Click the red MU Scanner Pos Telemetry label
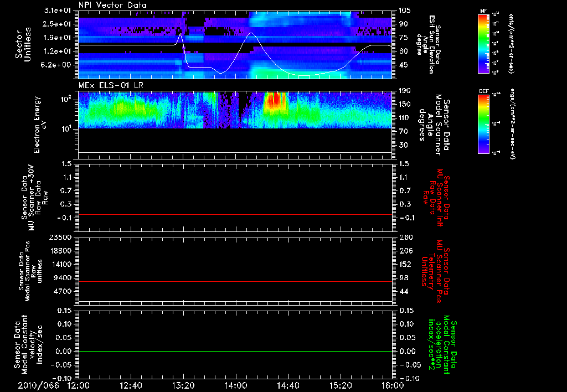 [x=435, y=271]
